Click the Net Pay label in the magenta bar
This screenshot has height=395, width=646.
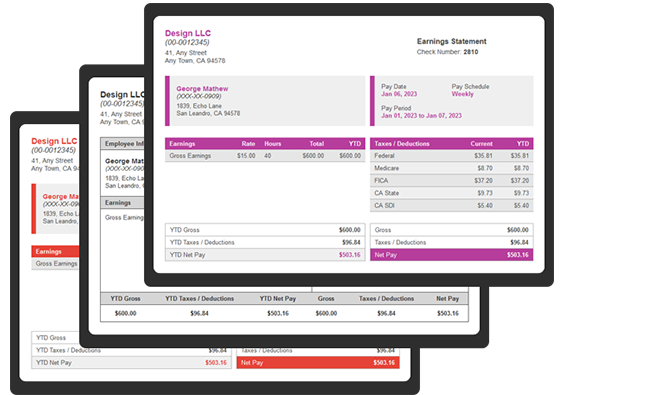point(386,255)
